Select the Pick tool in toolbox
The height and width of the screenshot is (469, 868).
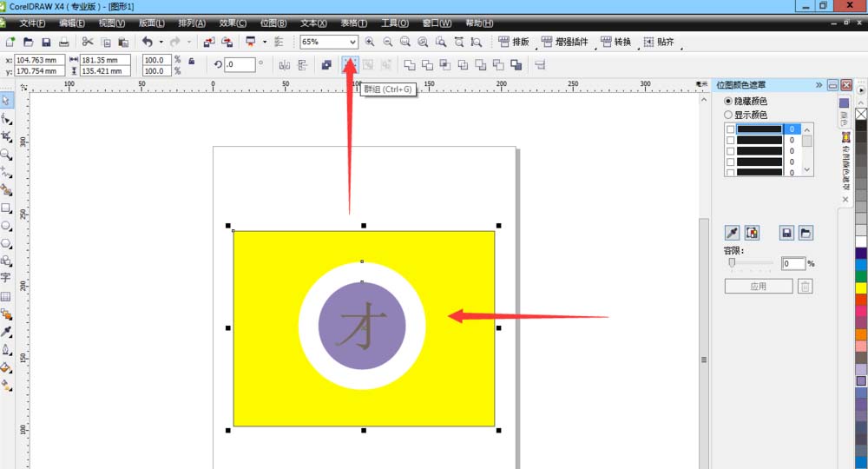tap(6, 101)
